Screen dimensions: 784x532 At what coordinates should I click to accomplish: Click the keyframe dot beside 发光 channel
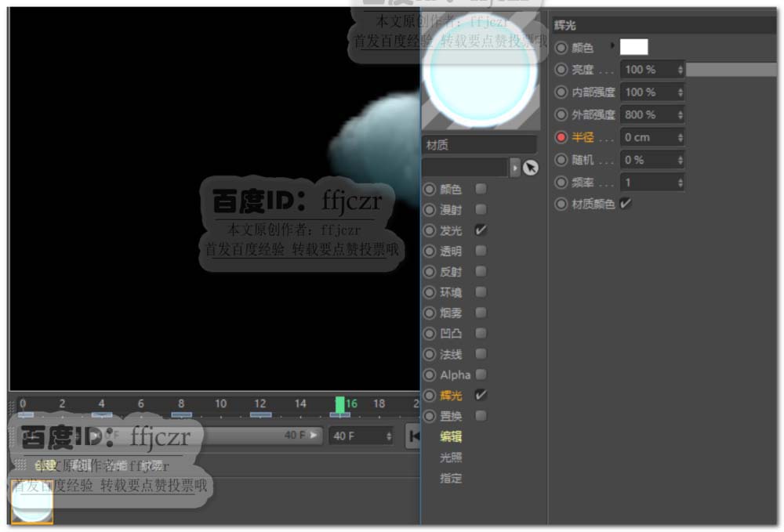coord(430,231)
